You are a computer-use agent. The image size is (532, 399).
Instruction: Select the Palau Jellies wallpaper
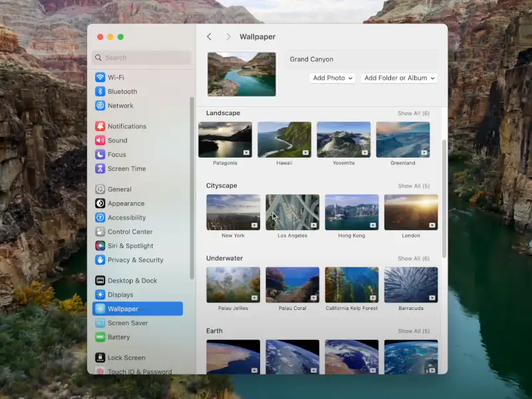pyautogui.click(x=233, y=285)
